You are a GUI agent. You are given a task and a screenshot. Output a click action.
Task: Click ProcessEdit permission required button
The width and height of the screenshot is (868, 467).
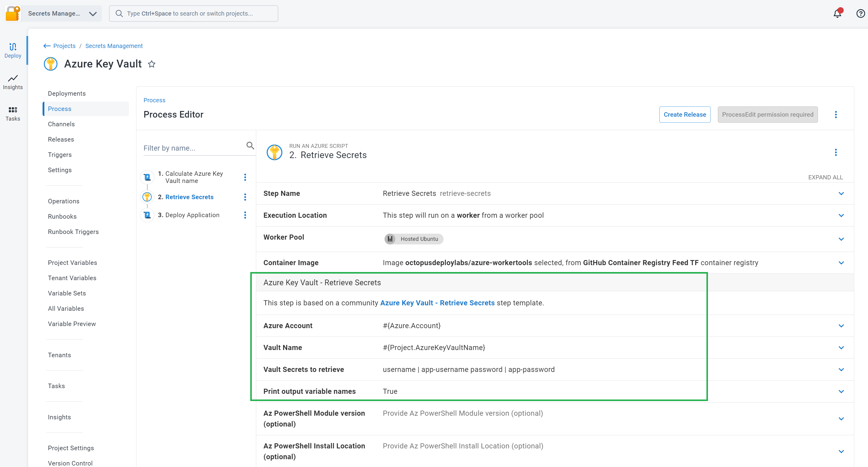click(x=768, y=115)
